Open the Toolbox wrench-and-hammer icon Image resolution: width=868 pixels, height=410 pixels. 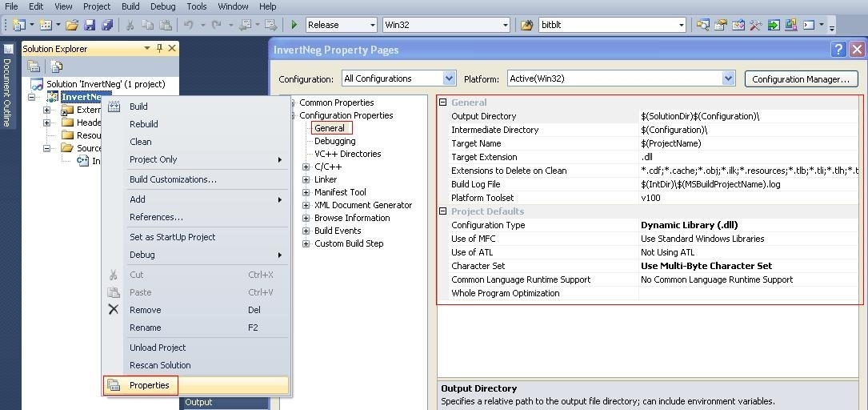[x=756, y=25]
